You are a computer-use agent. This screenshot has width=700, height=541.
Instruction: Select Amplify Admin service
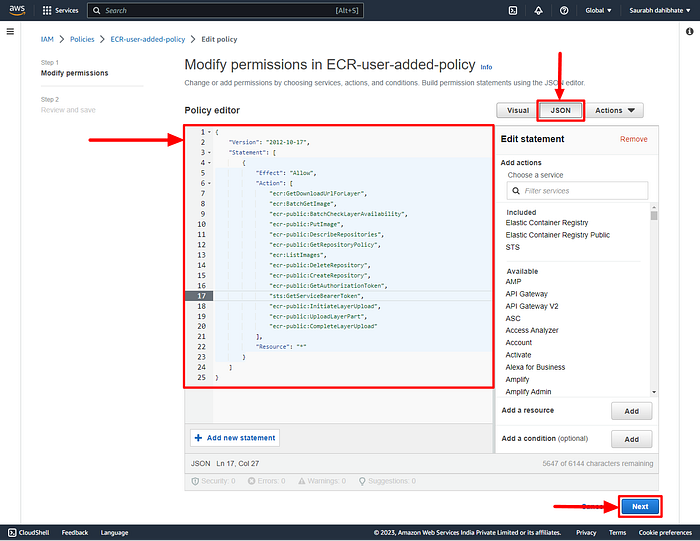pyautogui.click(x=528, y=392)
